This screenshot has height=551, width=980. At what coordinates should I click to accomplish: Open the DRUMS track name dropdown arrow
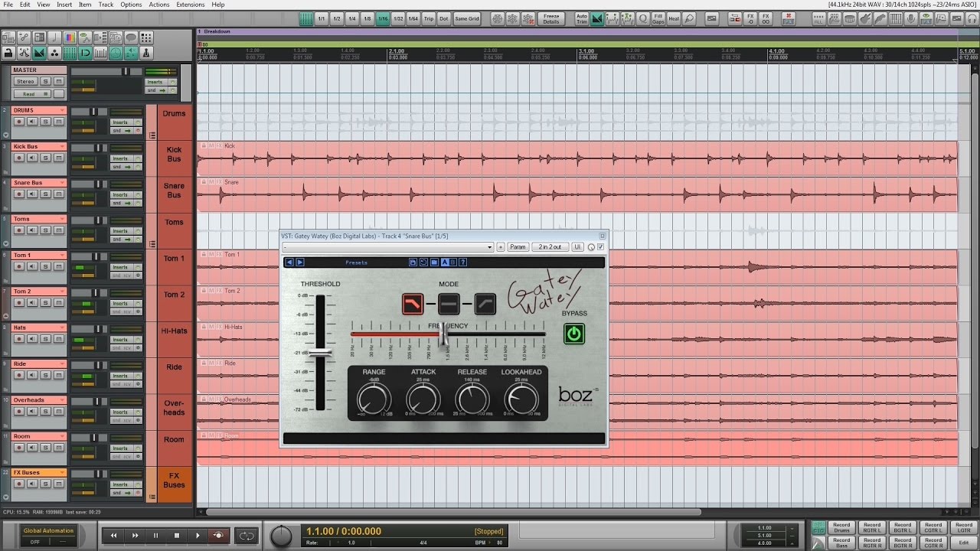coord(63,110)
